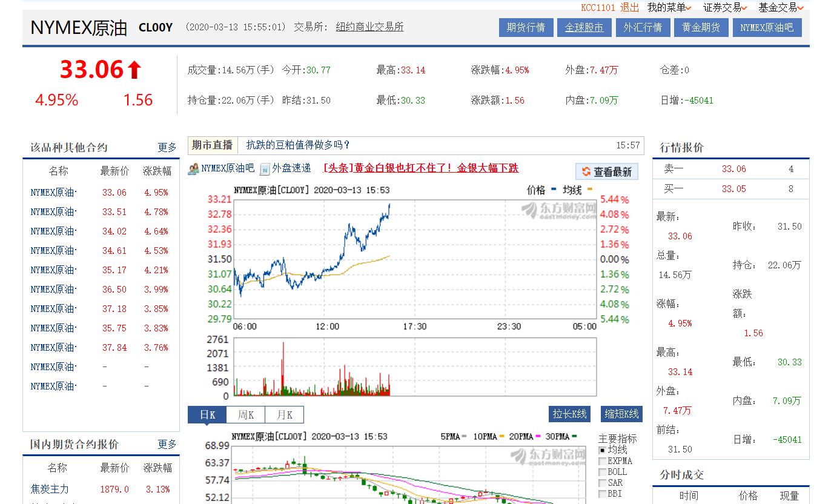Open the NYMEX原油吧 forum text link
834x504 pixels.
(228, 168)
